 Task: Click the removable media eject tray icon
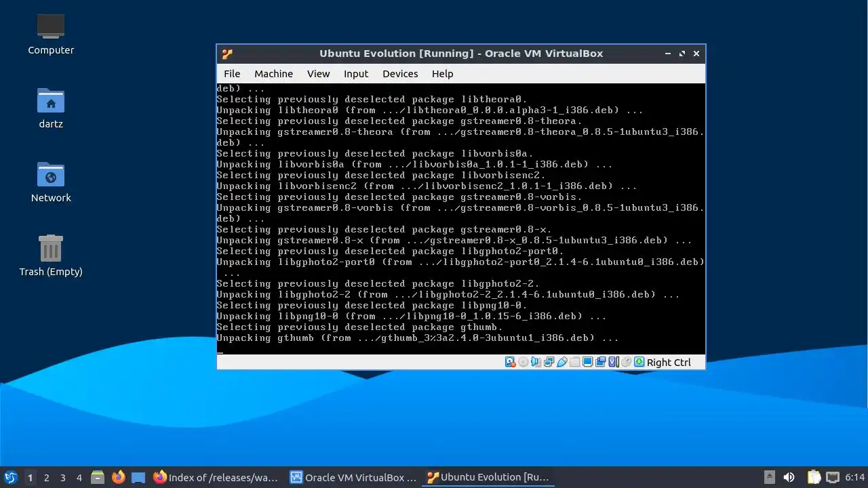[x=770, y=477]
